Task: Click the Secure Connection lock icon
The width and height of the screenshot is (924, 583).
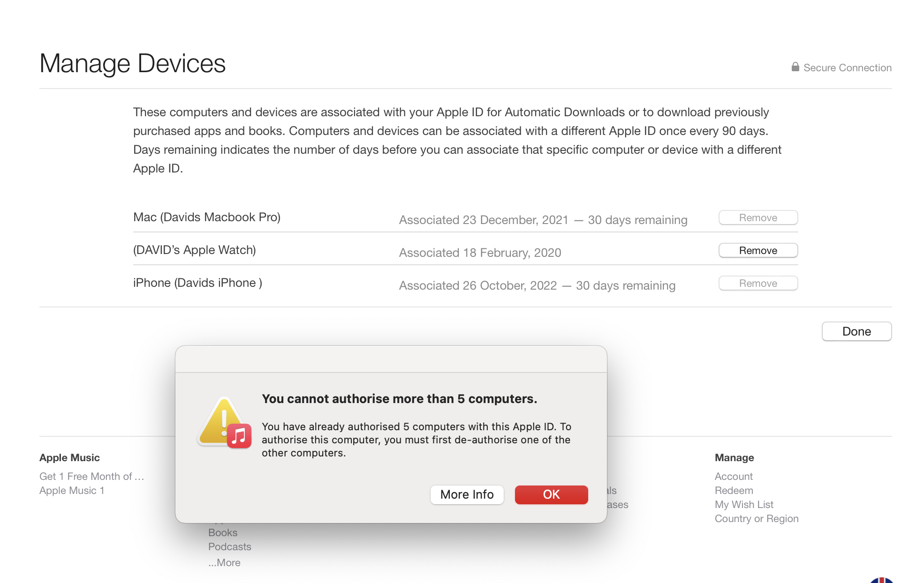Action: pyautogui.click(x=795, y=67)
